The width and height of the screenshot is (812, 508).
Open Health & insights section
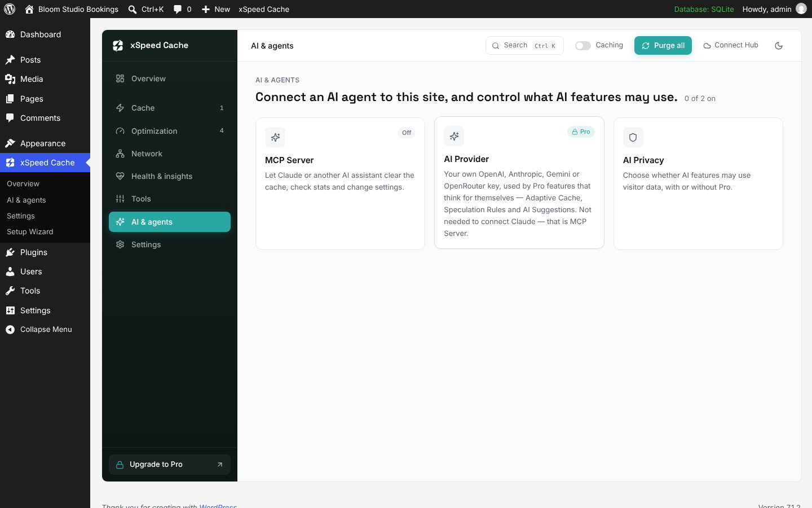[170, 176]
